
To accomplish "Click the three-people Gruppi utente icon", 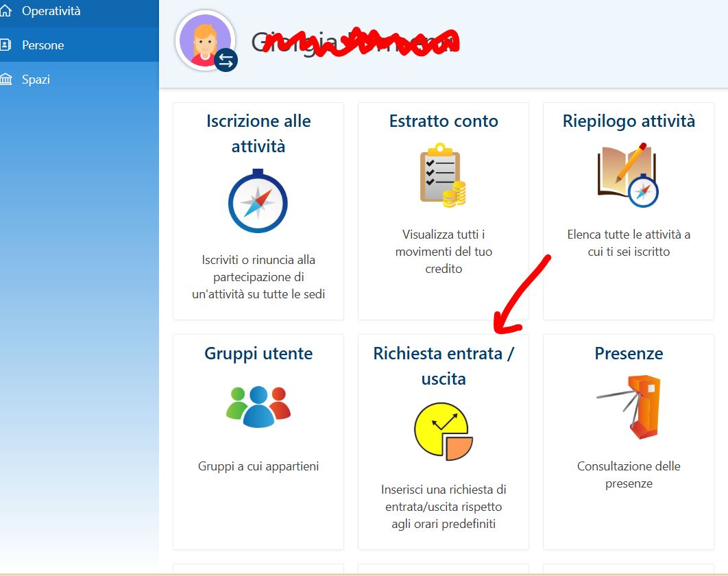I will pyautogui.click(x=258, y=407).
